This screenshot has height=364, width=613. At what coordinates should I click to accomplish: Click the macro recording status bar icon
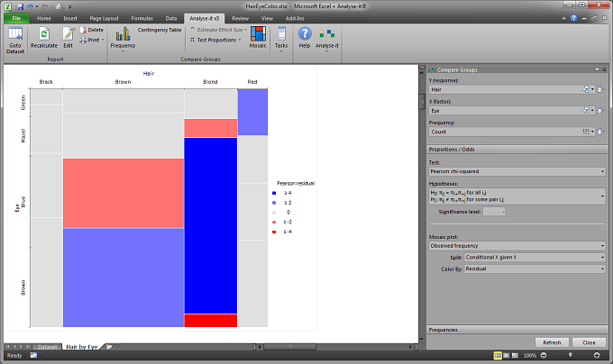(33, 355)
